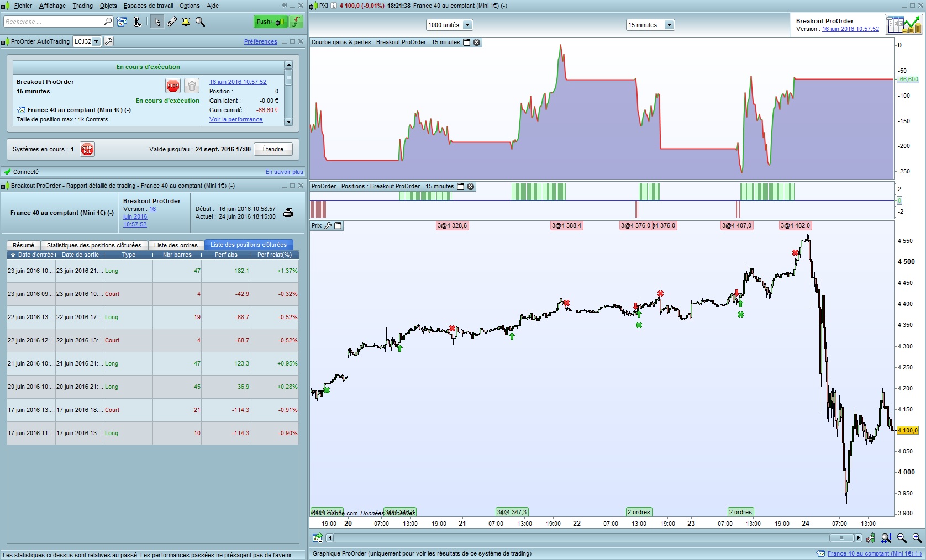Open the LCJ32 account dropdown
The image size is (926, 560).
96,41
